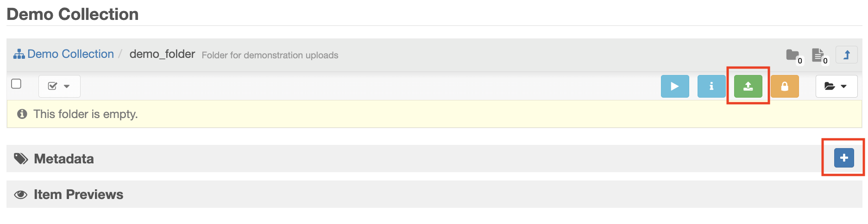
Task: Click the tags icon beside Metadata
Action: (21, 159)
